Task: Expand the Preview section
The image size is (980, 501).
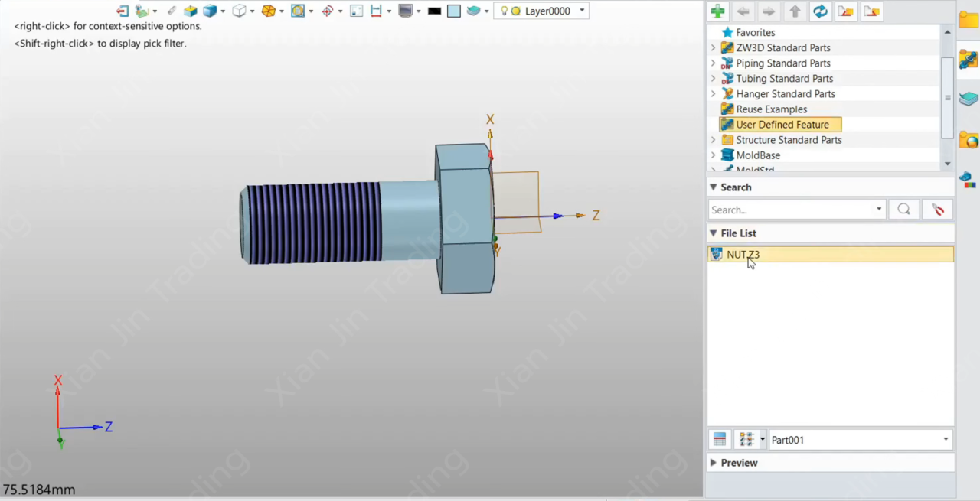Action: click(714, 463)
